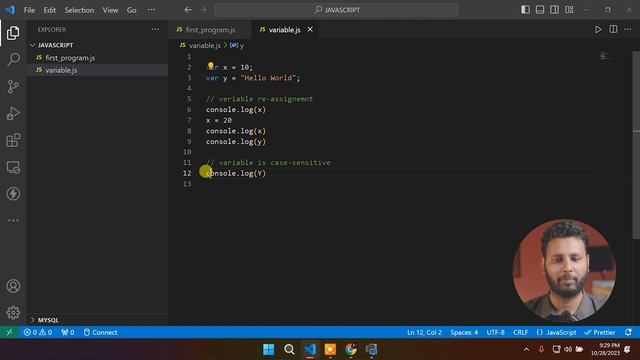Close the variable.js tab
Viewport: 640px width, 360px height.
point(310,29)
